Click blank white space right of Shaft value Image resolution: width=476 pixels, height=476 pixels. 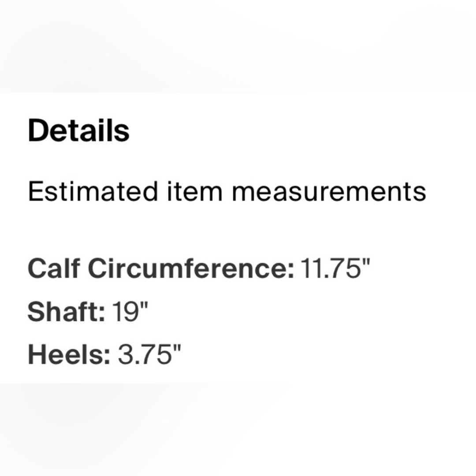point(312,312)
